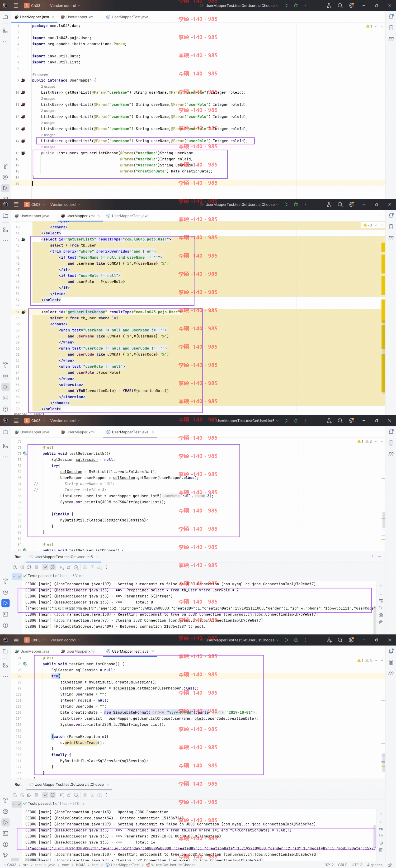Rerun tests in testGetUserListChoose Run panel
This screenshot has width=396, height=868.
15,795
